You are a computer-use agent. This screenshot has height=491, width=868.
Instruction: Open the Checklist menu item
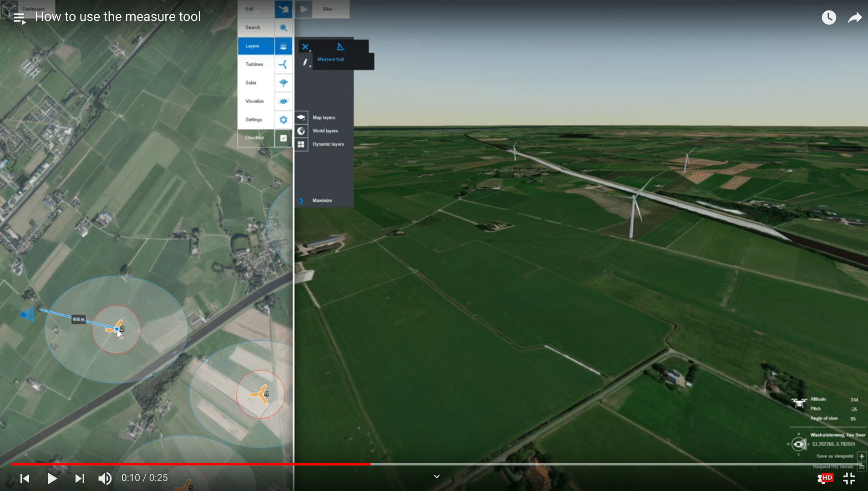pyautogui.click(x=256, y=138)
